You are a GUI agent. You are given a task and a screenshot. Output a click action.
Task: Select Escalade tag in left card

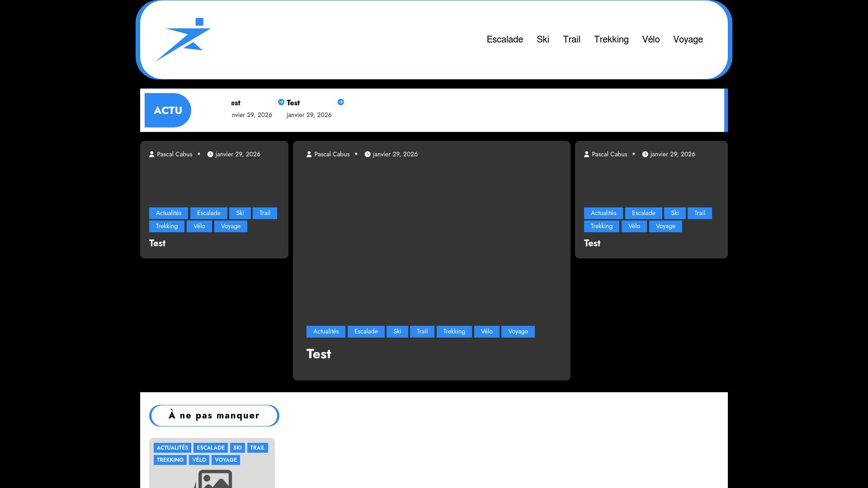click(x=208, y=213)
